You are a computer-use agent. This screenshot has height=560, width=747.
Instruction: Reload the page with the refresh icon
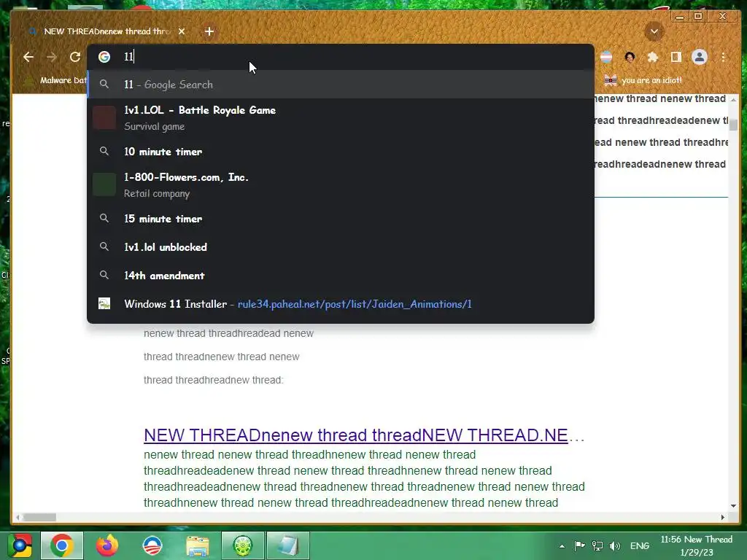point(75,57)
